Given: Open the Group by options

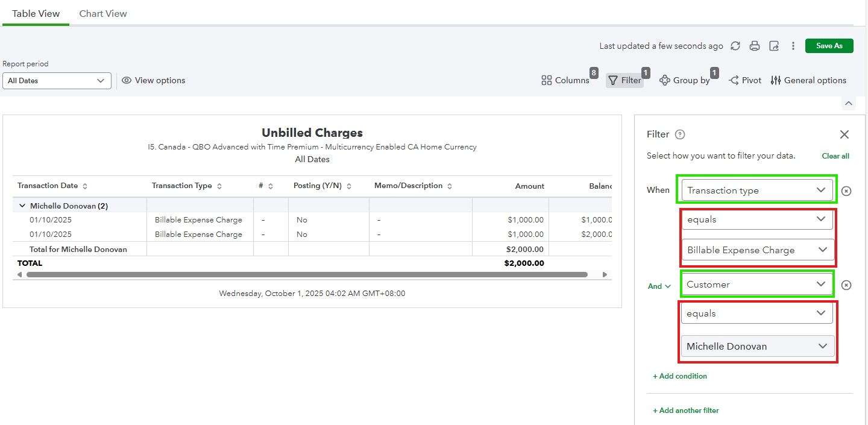Looking at the screenshot, I should (685, 80).
